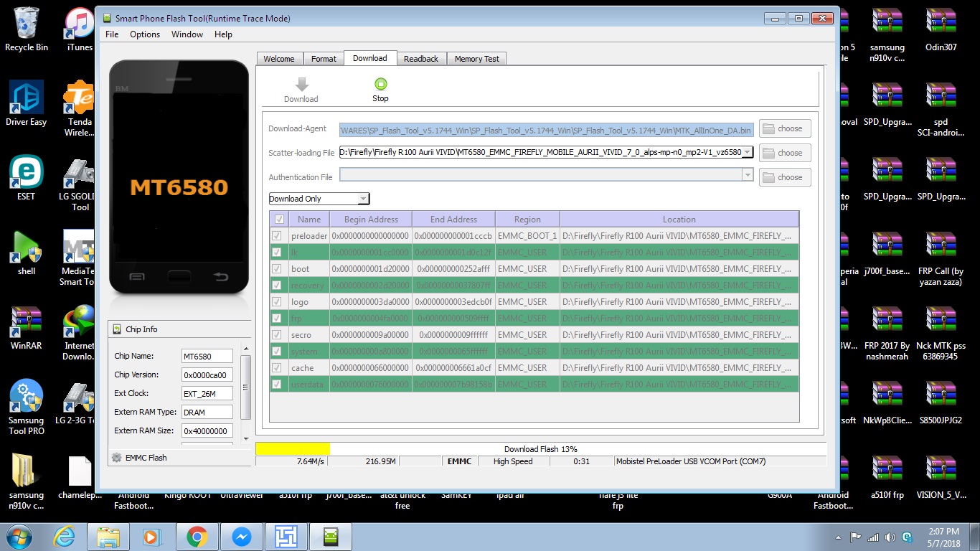This screenshot has height=551, width=980.
Task: Click the EMMC Flash gear icon
Action: (117, 458)
